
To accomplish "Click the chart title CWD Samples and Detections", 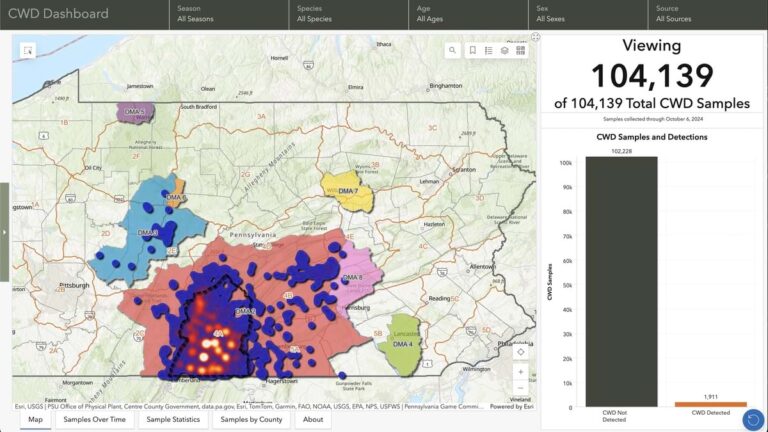I will [651, 137].
